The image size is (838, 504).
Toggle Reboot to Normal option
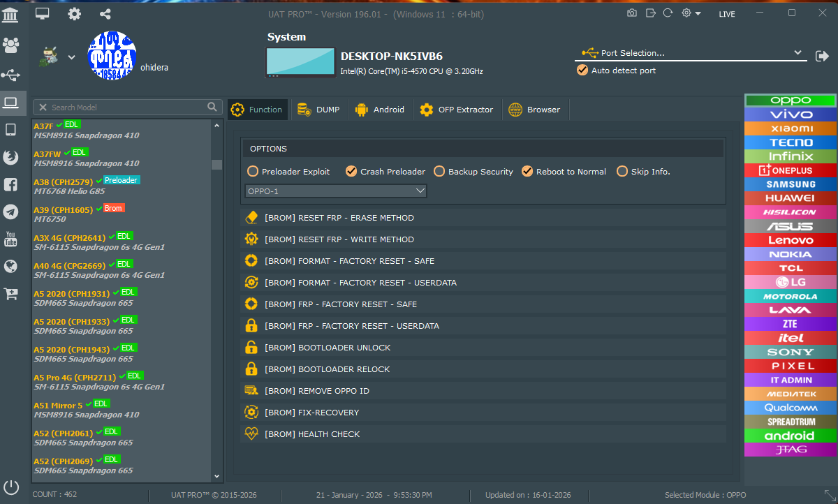coord(564,171)
